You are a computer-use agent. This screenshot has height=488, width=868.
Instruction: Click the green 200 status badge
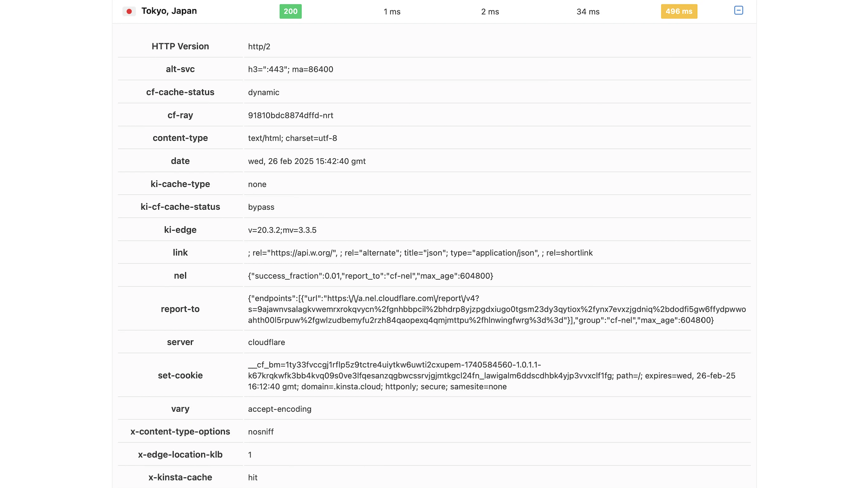click(x=290, y=12)
